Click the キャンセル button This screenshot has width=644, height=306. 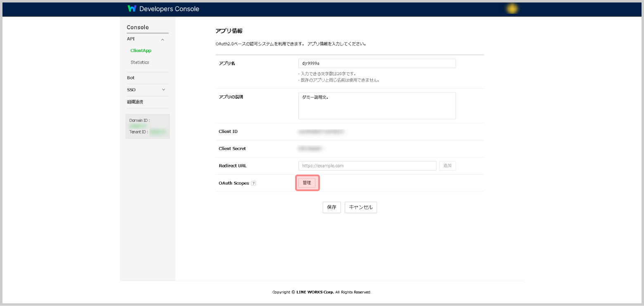(x=361, y=207)
